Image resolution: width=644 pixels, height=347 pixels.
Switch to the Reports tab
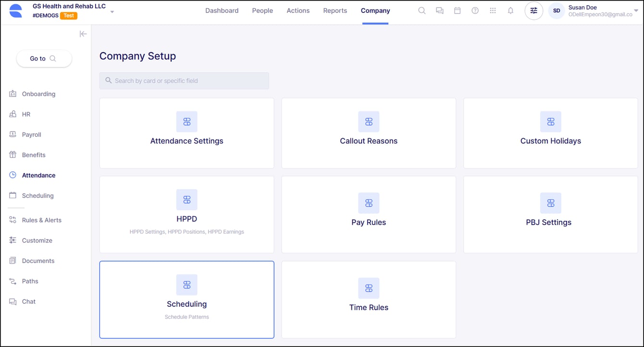(335, 11)
